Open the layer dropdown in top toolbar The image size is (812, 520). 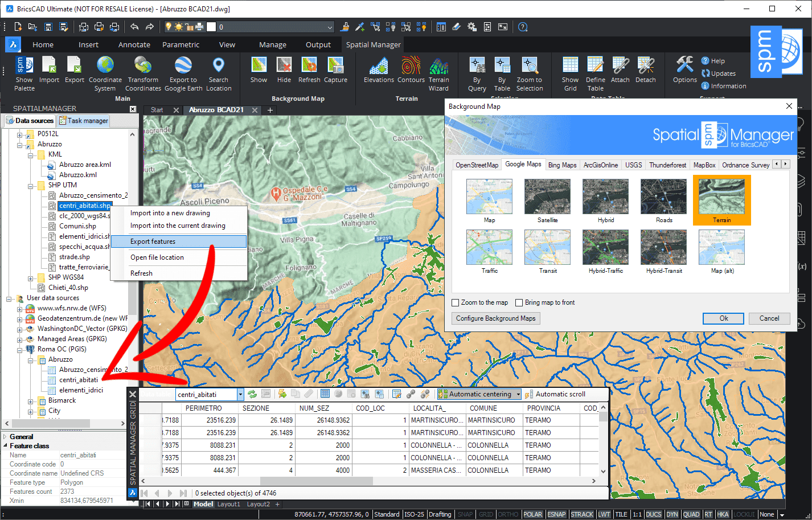click(x=330, y=27)
